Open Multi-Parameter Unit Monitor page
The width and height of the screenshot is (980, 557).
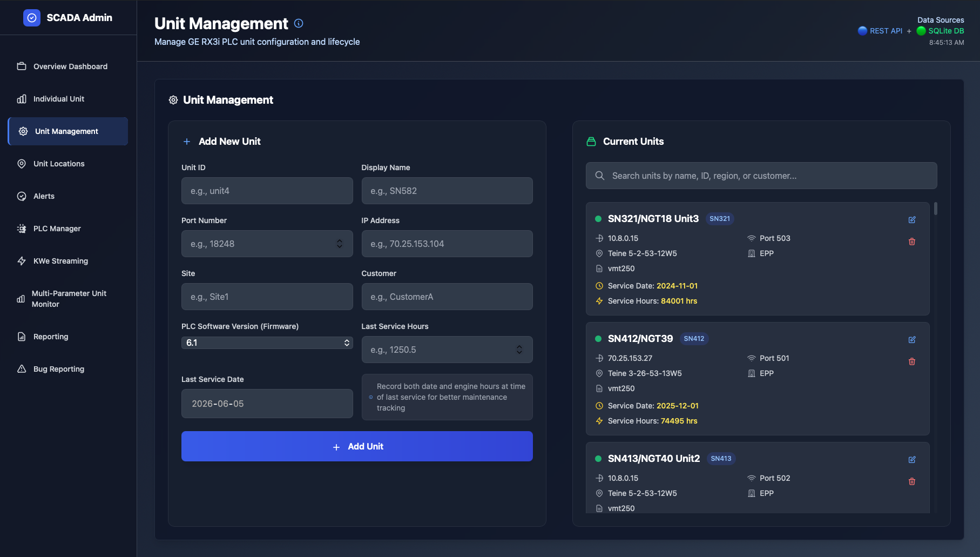tap(68, 299)
